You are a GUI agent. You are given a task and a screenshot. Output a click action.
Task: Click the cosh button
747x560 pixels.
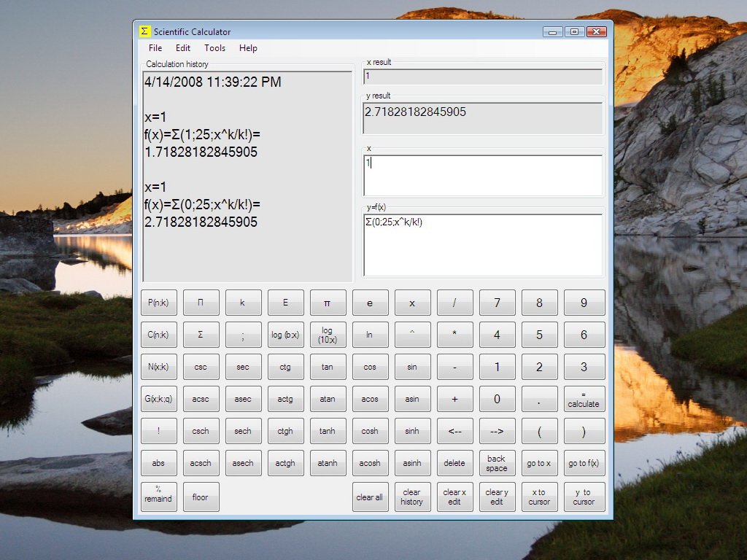click(370, 431)
